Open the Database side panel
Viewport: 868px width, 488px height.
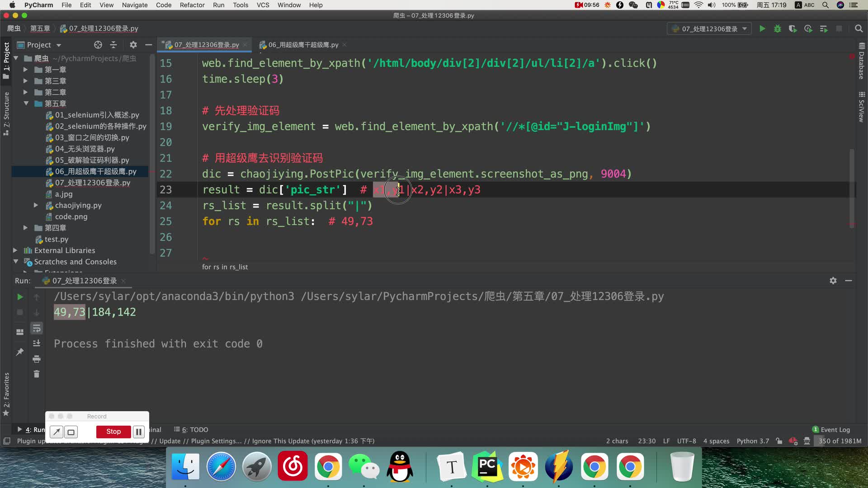pos(862,61)
